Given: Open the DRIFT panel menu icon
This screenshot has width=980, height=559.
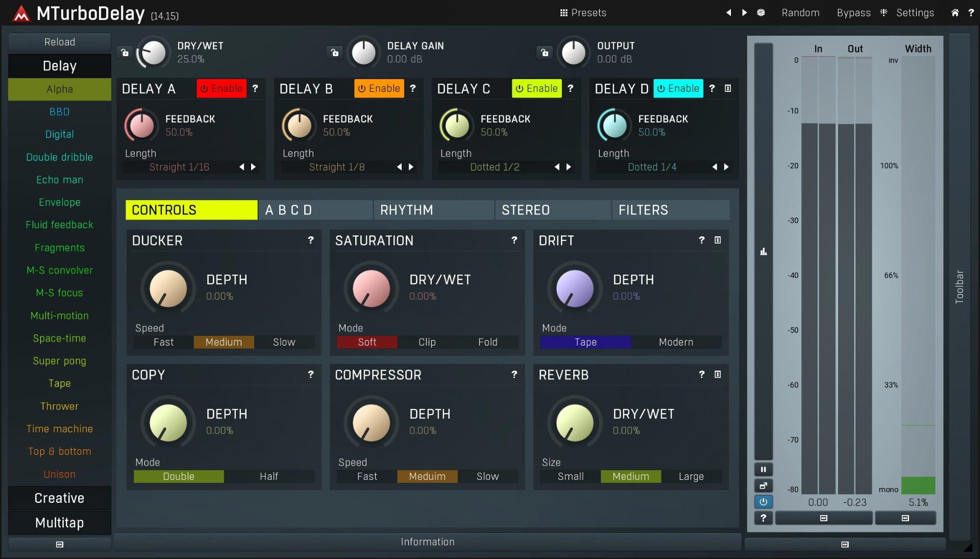Looking at the screenshot, I should tap(718, 240).
